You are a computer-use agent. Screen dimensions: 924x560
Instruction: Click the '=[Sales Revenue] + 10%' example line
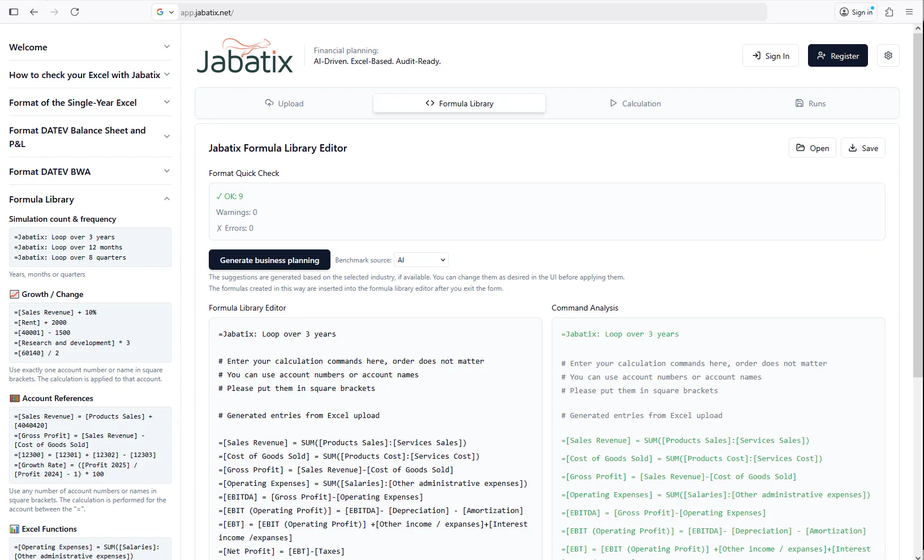tap(55, 312)
